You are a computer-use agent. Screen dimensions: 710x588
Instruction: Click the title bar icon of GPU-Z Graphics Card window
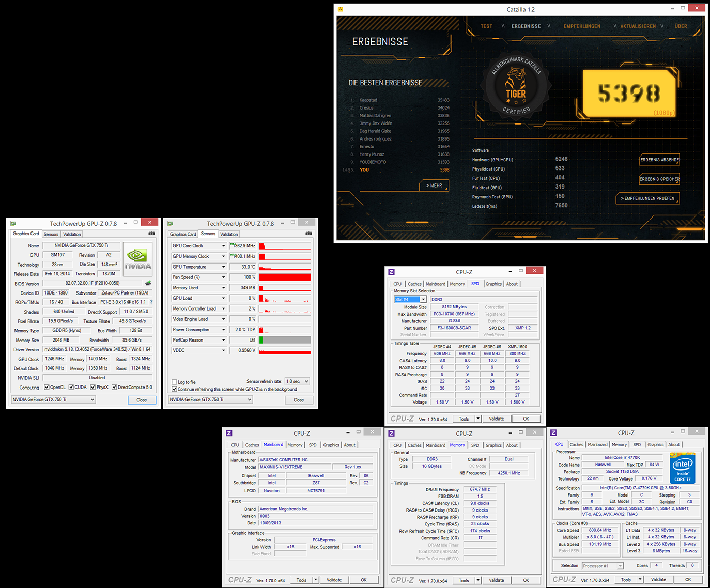(x=13, y=224)
